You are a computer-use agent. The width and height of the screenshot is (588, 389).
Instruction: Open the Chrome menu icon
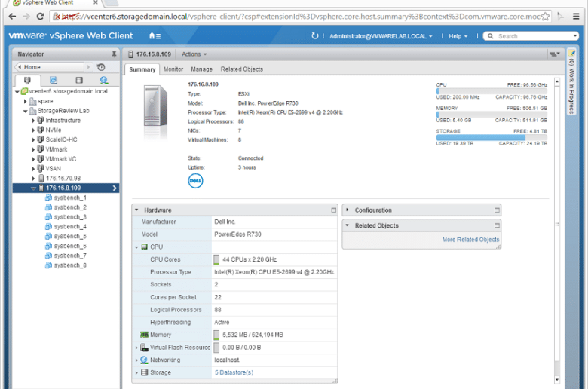(x=577, y=17)
